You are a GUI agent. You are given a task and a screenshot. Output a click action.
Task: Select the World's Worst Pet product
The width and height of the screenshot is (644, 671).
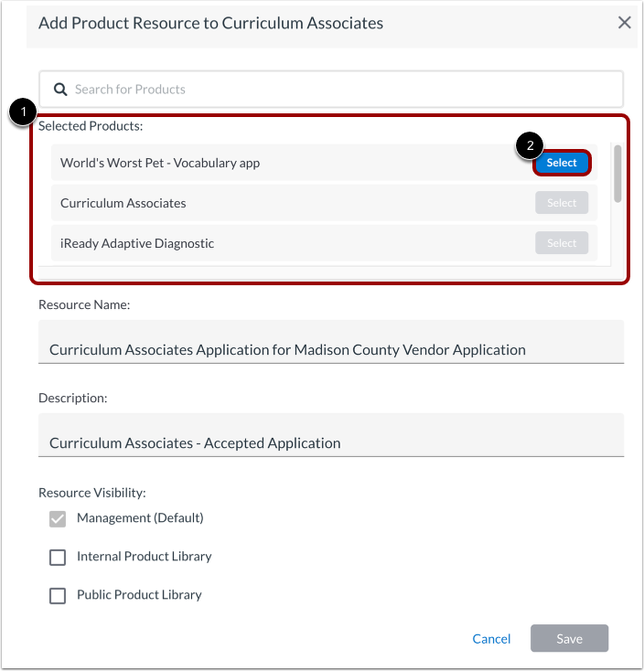[562, 163]
